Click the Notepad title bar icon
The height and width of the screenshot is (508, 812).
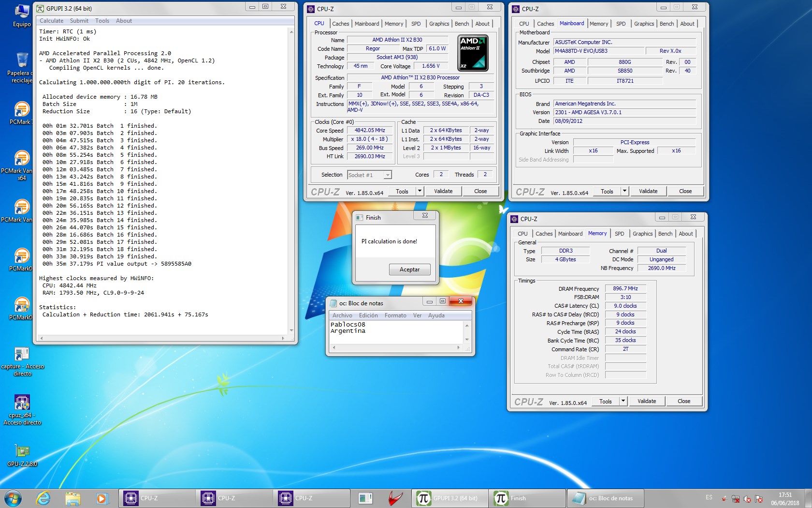(333, 303)
